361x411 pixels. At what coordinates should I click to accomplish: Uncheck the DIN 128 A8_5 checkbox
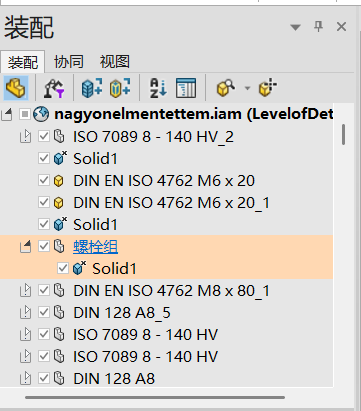click(44, 312)
